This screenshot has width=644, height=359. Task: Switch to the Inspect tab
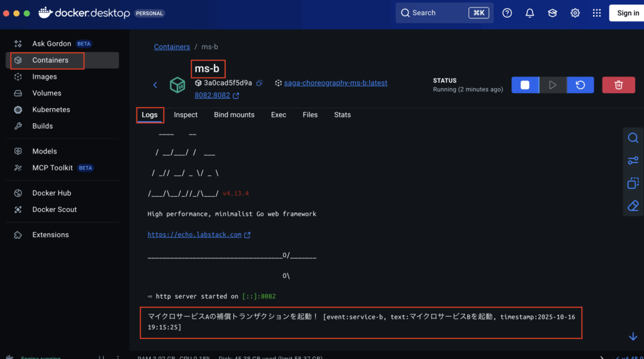tap(186, 115)
